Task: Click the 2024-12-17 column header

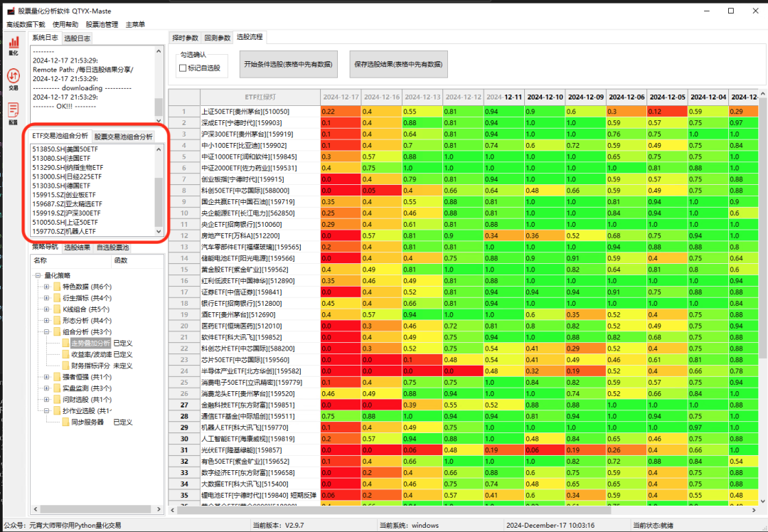Action: 341,97
